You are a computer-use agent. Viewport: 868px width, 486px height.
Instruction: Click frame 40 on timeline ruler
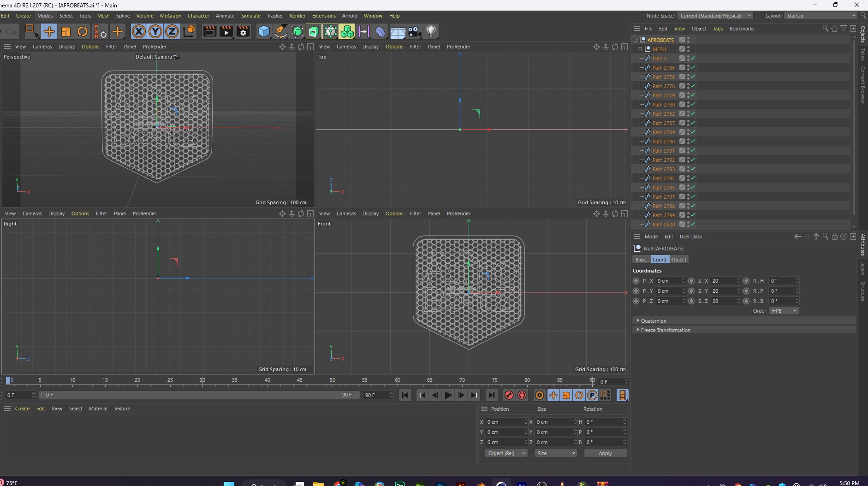267,380
